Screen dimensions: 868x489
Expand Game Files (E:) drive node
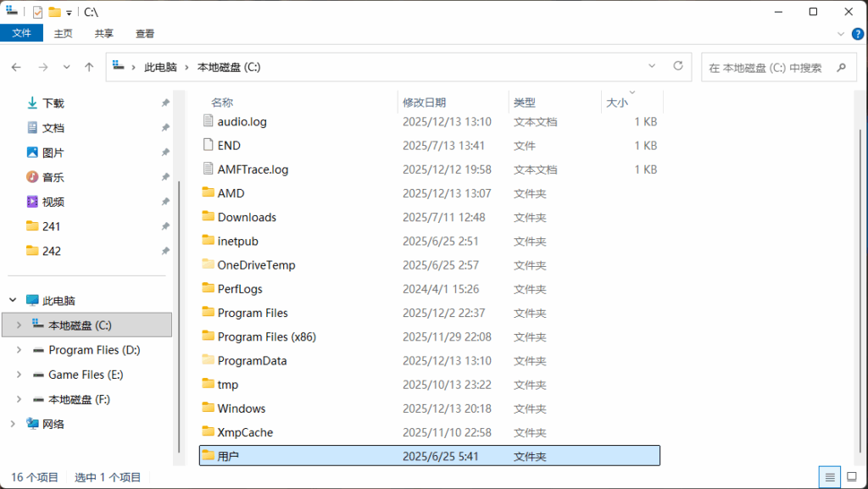[19, 375]
